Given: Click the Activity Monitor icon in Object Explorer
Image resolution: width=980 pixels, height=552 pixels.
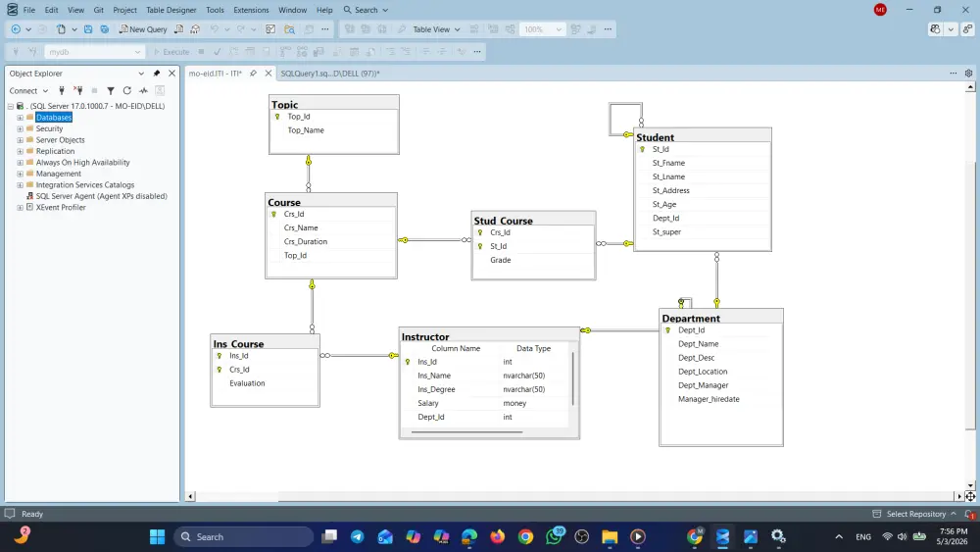Looking at the screenshot, I should pyautogui.click(x=143, y=90).
